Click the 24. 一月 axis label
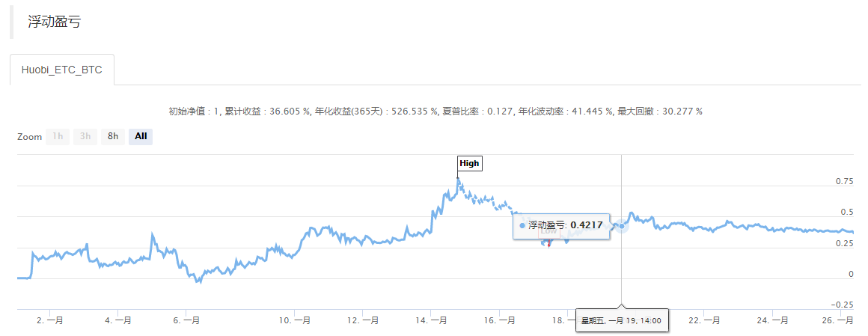Screen dimensions: 868x336 click(x=772, y=320)
